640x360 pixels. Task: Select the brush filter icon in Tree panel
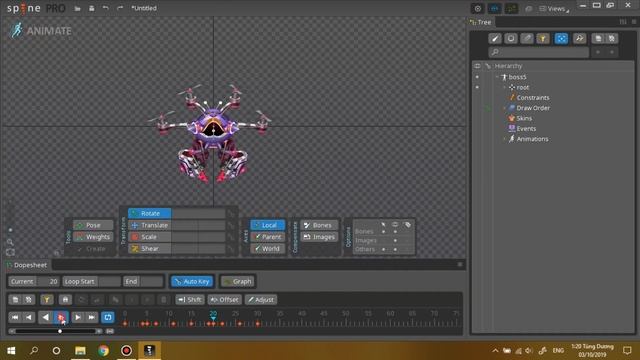click(x=495, y=38)
